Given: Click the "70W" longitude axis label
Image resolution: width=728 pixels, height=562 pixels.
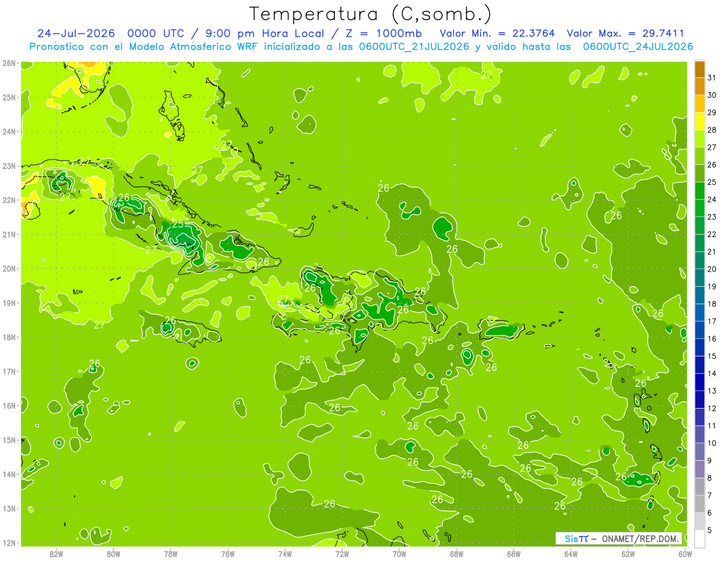Looking at the screenshot, I should click(399, 554).
